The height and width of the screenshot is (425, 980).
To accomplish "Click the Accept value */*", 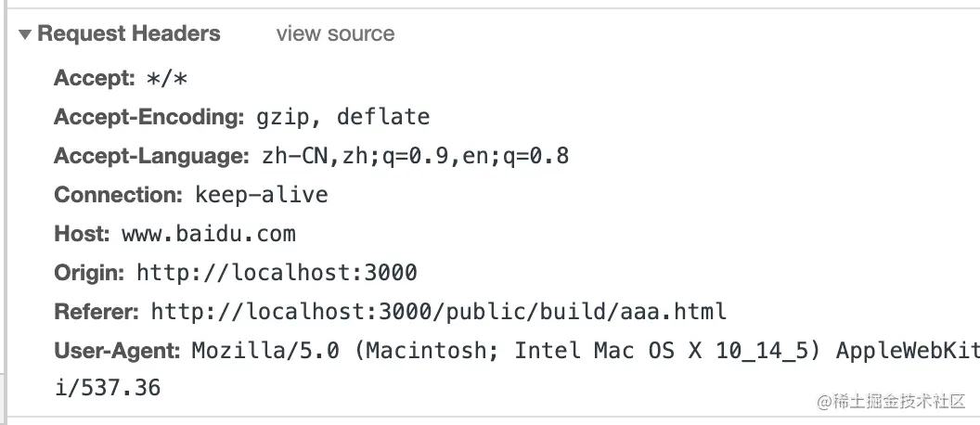I will [x=167, y=80].
